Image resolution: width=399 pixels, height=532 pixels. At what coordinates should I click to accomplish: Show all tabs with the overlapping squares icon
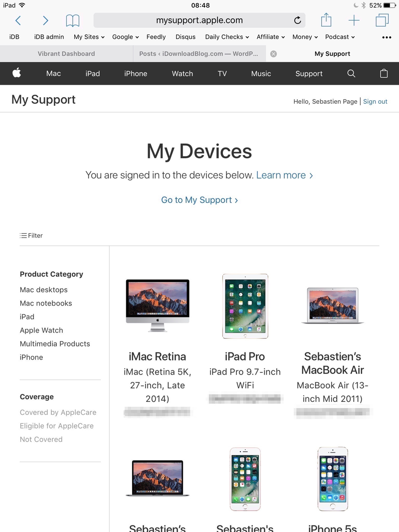click(x=382, y=20)
